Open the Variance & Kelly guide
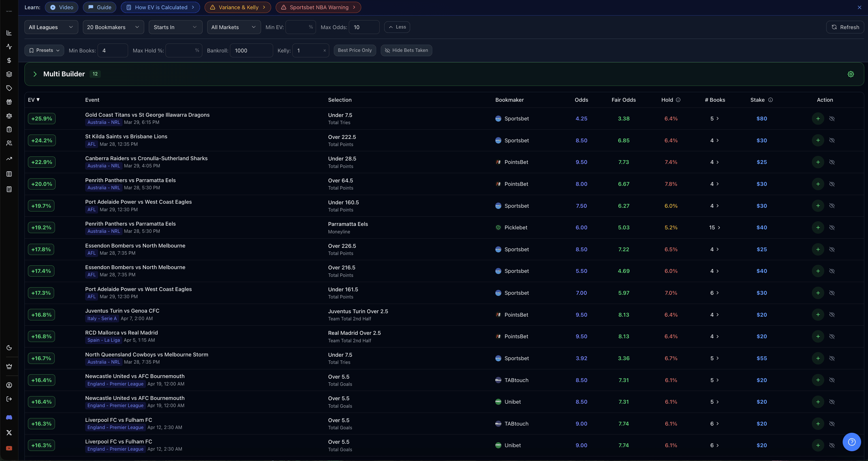 (x=237, y=7)
